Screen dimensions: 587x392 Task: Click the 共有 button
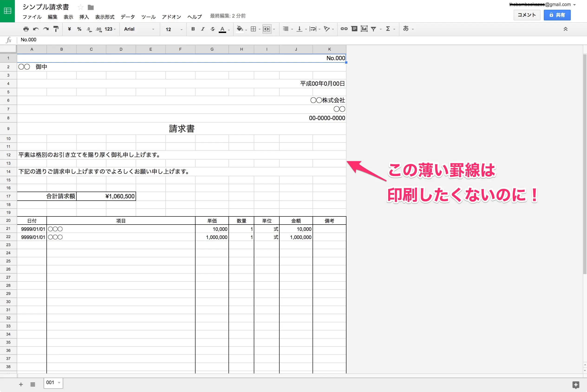click(557, 15)
